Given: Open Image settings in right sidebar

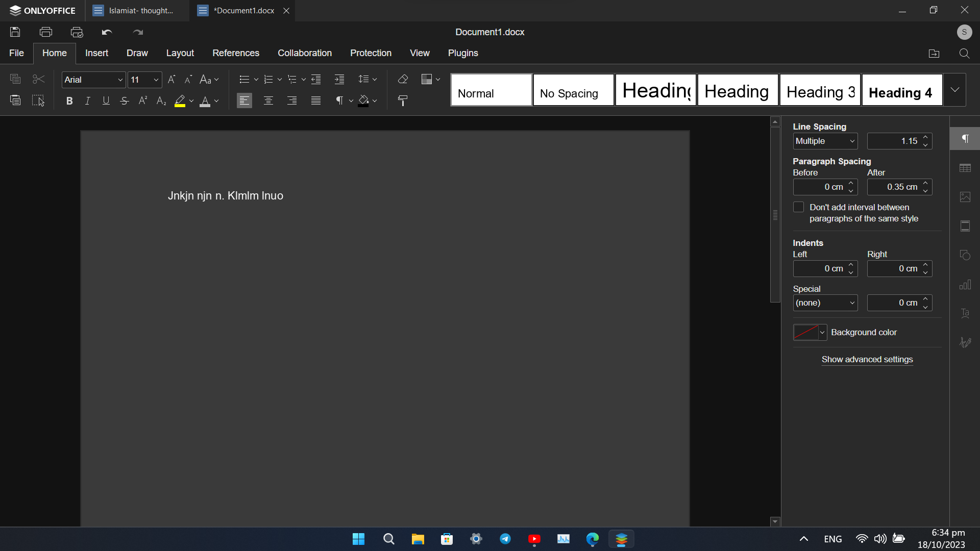Looking at the screenshot, I should click(x=965, y=197).
